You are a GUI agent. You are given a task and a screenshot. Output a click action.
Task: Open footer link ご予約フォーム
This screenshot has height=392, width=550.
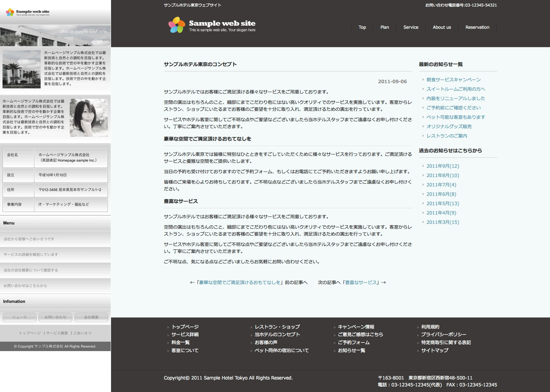point(354,342)
